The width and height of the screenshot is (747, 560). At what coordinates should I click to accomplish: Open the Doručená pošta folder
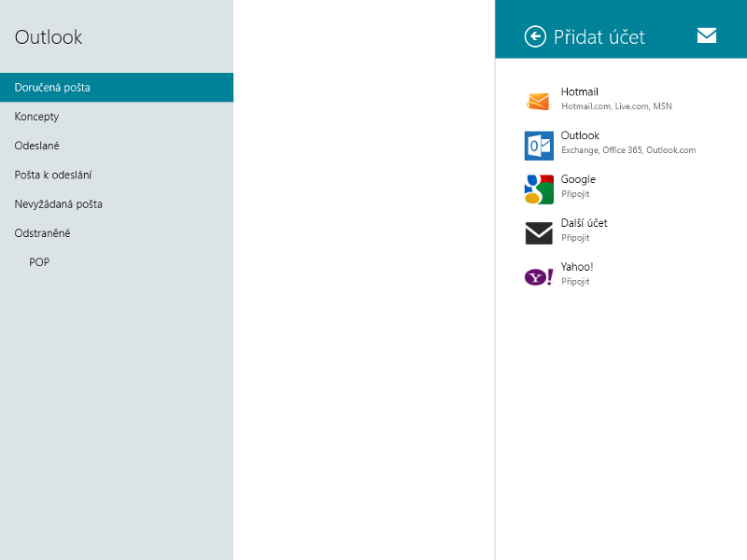point(52,88)
